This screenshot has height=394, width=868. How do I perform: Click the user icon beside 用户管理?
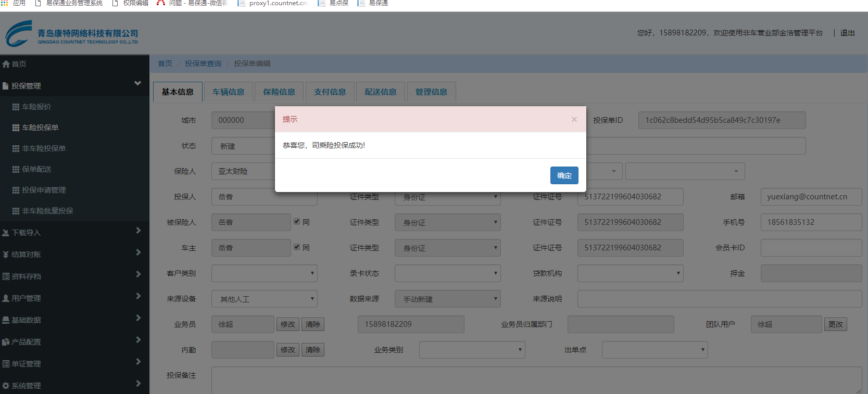pyautogui.click(x=6, y=298)
